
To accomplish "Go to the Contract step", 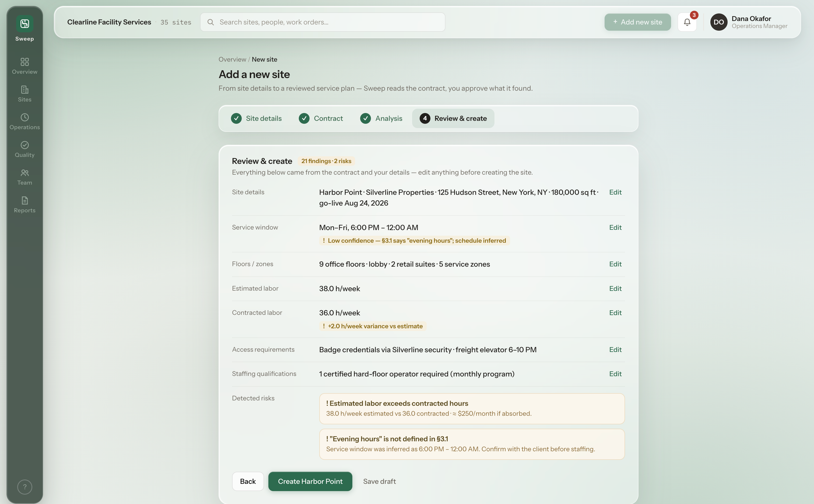I will pos(321,118).
